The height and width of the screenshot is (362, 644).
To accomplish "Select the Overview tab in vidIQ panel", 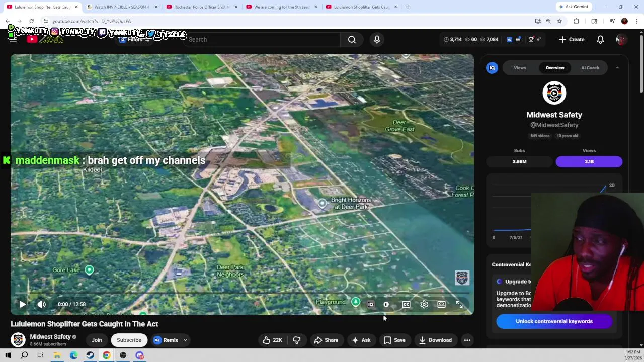I will pyautogui.click(x=555, y=68).
